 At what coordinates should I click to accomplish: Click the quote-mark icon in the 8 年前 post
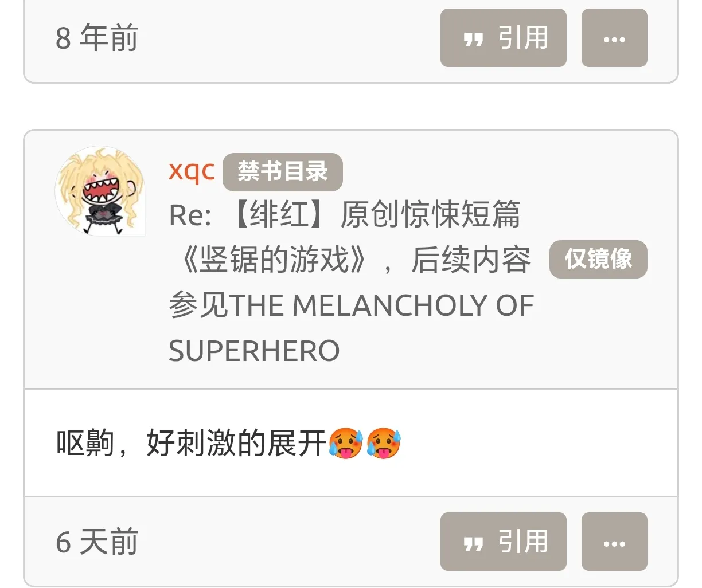click(473, 40)
